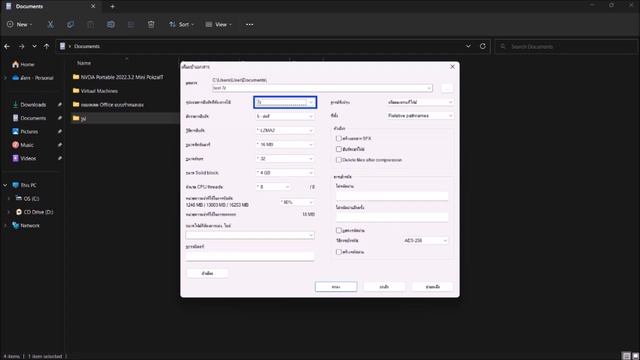Open the update mode dropdown above Relative pathnames
The image size is (640, 360).
(420, 102)
